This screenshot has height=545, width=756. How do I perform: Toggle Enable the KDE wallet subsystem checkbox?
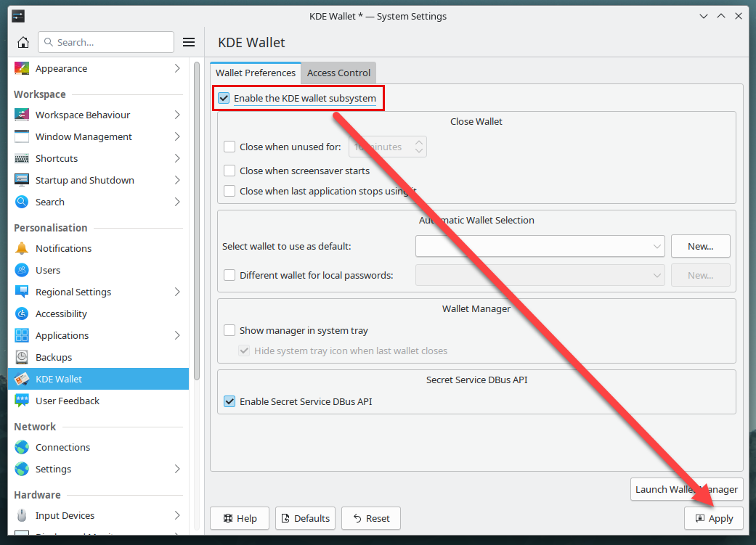tap(224, 98)
